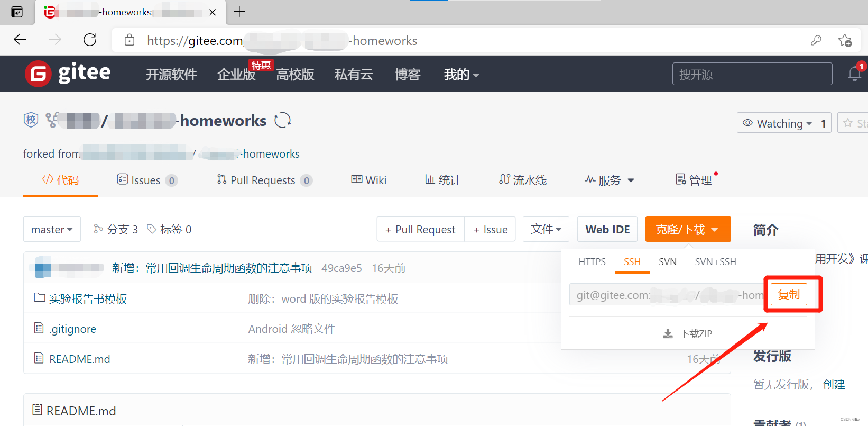868x426 pixels.
Task: Click the school badge icon before the repo name
Action: 31,120
